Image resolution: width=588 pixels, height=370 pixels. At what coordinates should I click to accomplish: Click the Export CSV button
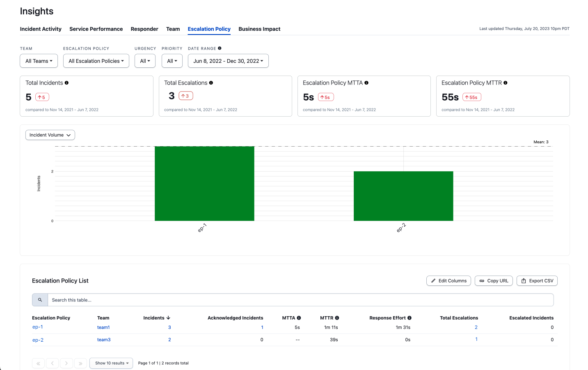pyautogui.click(x=537, y=281)
